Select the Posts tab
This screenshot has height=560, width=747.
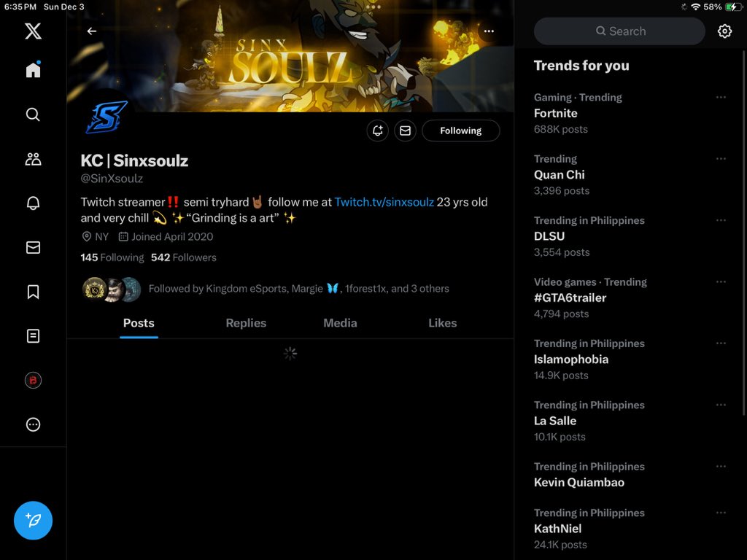[x=139, y=323]
